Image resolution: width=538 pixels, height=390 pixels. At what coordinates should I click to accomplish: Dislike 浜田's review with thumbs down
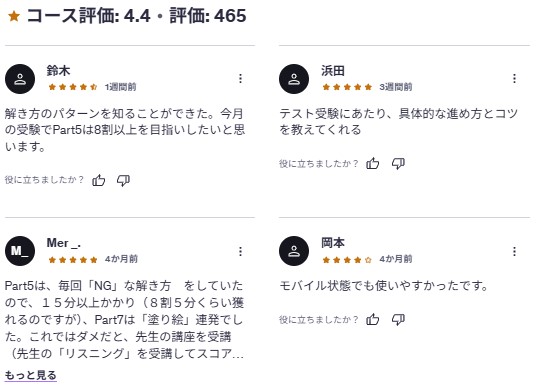pos(398,163)
